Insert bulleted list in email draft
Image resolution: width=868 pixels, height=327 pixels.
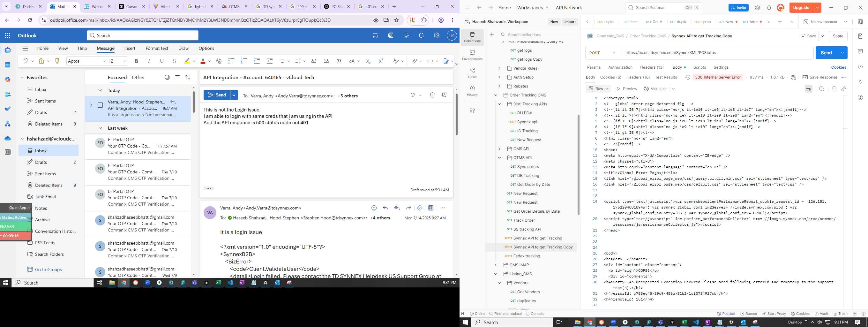[231, 61]
